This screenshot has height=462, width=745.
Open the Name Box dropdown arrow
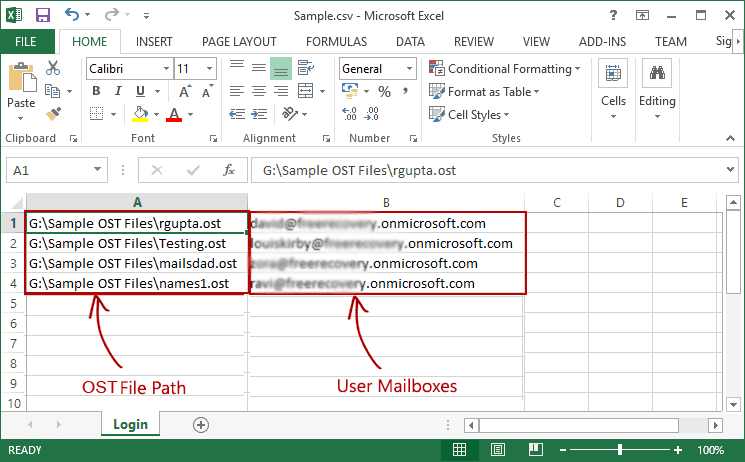97,170
